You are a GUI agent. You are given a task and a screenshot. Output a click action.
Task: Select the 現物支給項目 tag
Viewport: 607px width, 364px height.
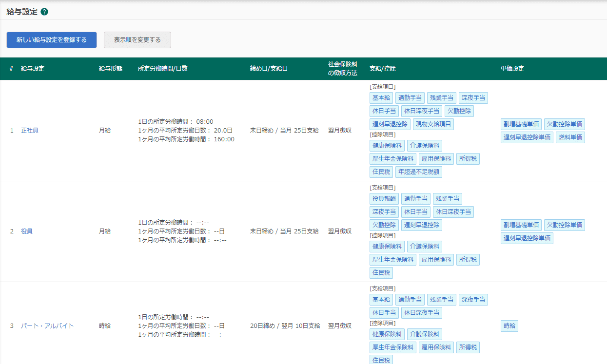click(433, 124)
